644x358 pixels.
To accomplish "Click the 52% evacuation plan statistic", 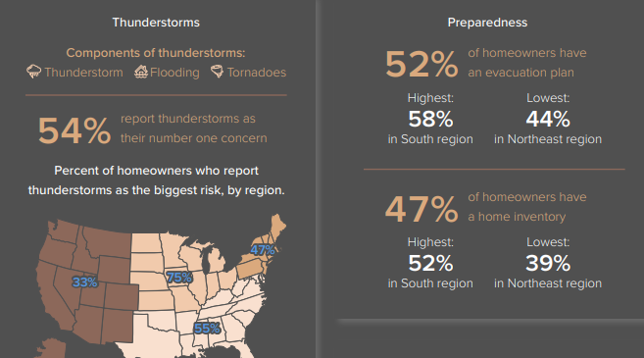I will 421,64.
